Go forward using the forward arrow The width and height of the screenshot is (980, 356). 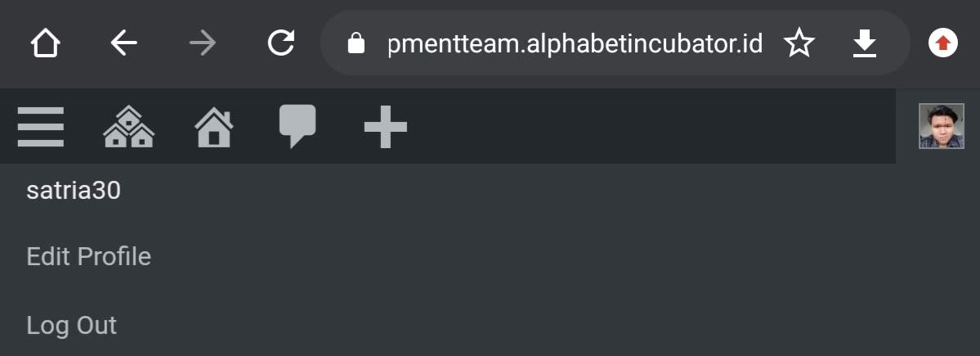[x=202, y=43]
